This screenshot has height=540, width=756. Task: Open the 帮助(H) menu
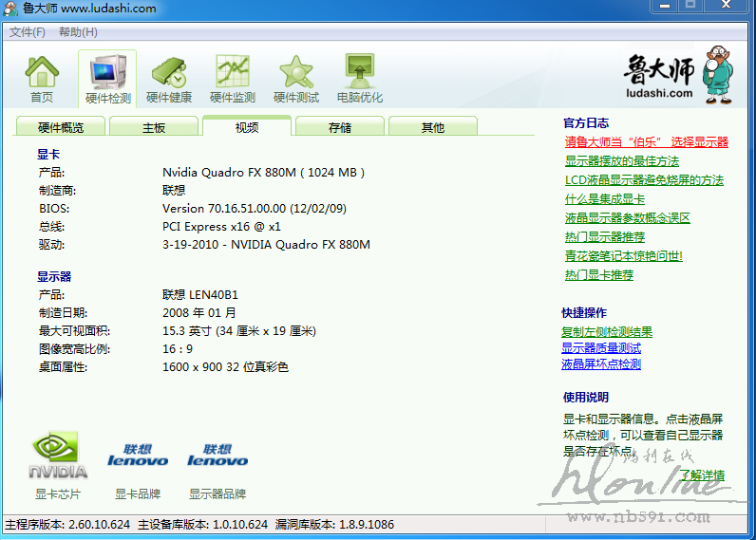pos(78,32)
